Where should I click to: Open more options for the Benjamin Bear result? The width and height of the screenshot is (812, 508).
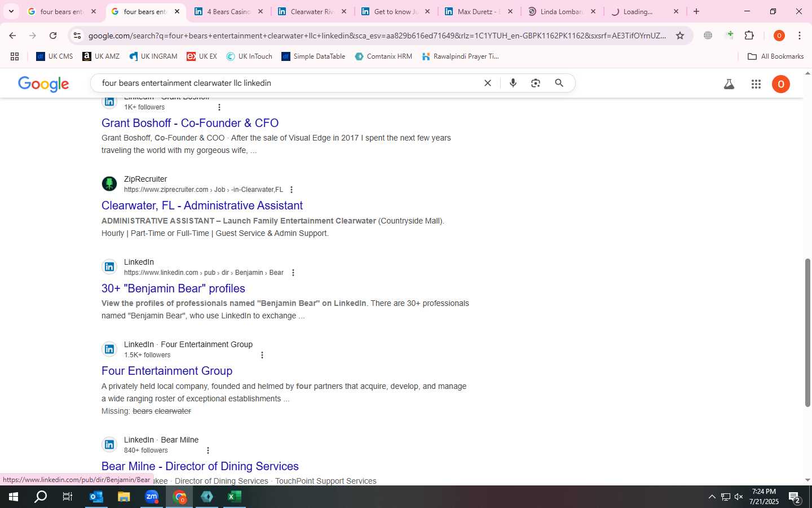tap(293, 273)
